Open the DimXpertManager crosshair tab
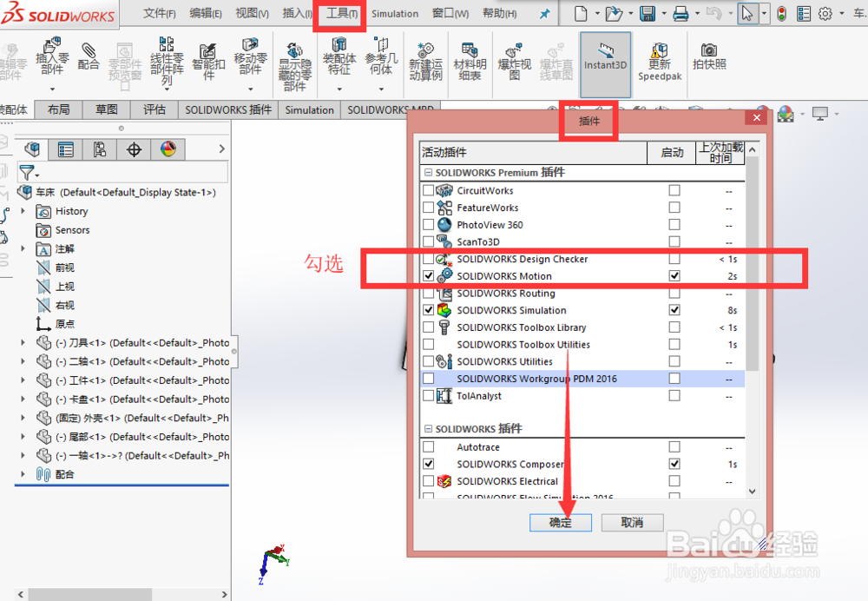The height and width of the screenshot is (601, 868). click(x=134, y=149)
